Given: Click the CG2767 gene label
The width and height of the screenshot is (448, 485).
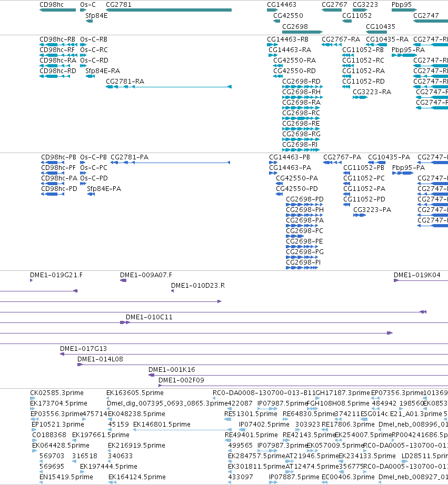Looking at the screenshot, I should pos(334,5).
